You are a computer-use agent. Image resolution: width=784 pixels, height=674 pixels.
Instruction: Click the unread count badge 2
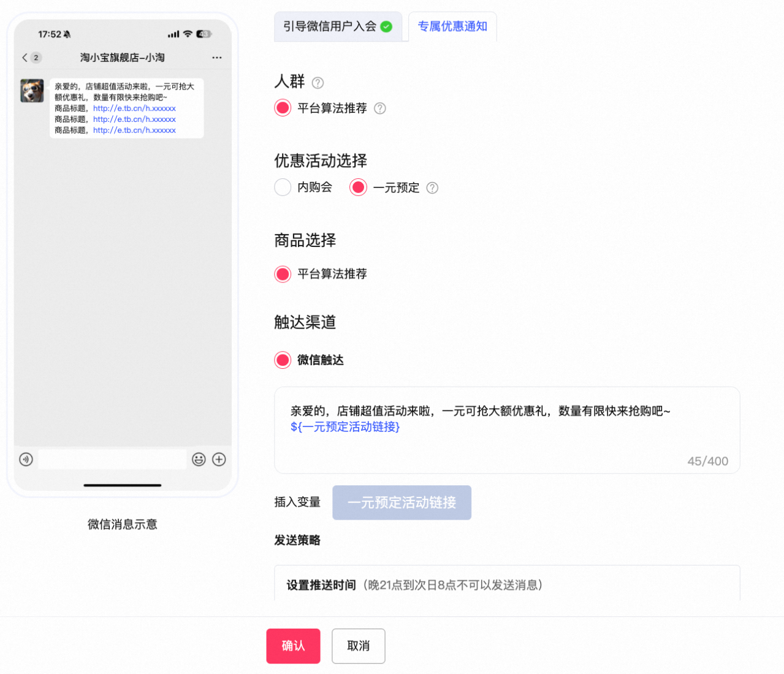[36, 58]
